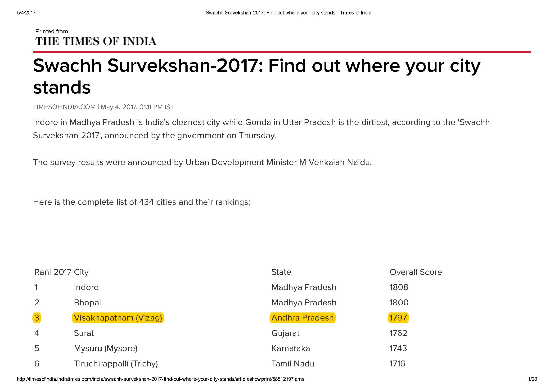Click the page title text in the header
The height and width of the screenshot is (392, 554).
point(288,13)
